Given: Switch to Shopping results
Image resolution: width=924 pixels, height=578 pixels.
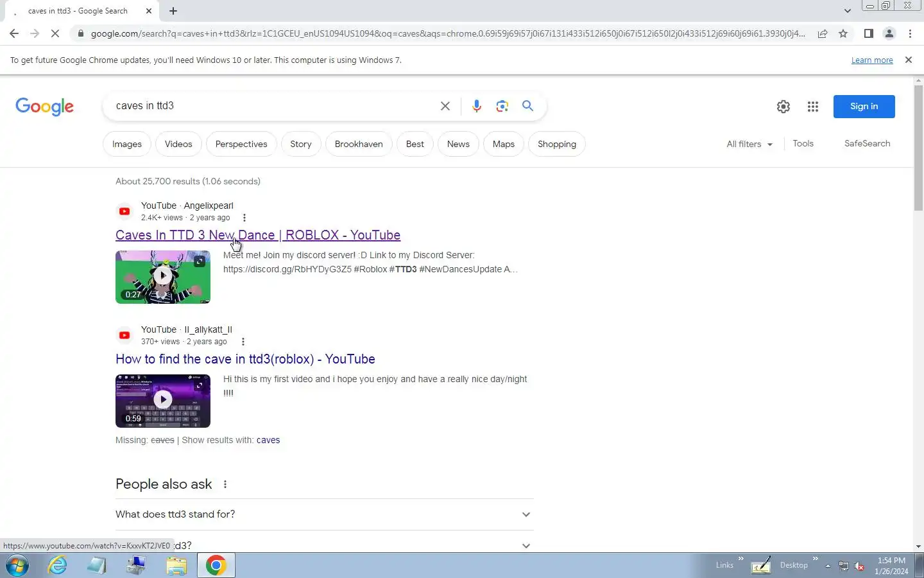Looking at the screenshot, I should tap(557, 144).
